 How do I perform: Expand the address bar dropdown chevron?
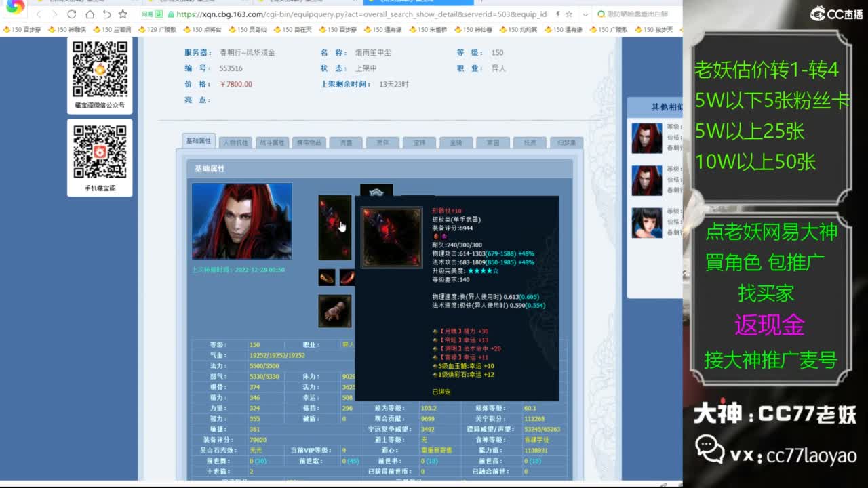click(x=585, y=14)
